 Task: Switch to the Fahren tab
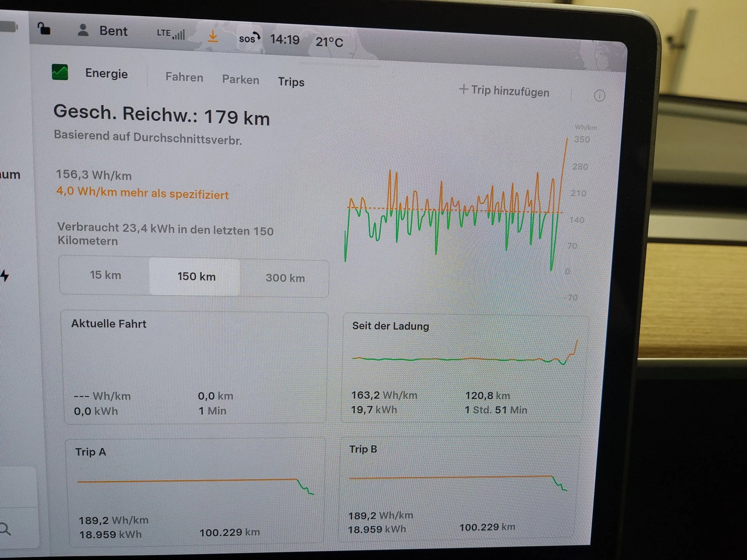(184, 77)
